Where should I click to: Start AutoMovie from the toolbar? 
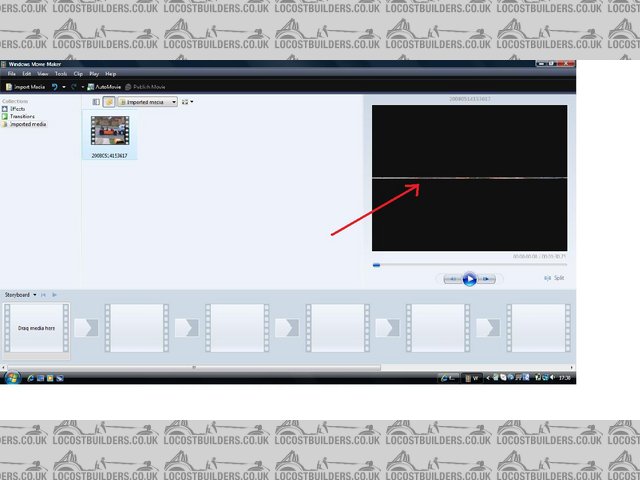(103, 87)
